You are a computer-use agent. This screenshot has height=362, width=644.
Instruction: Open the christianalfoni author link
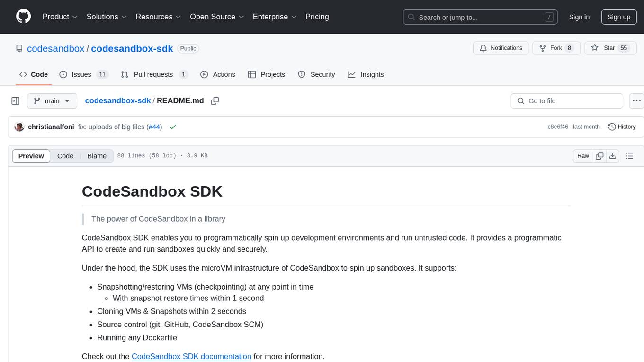[51, 127]
